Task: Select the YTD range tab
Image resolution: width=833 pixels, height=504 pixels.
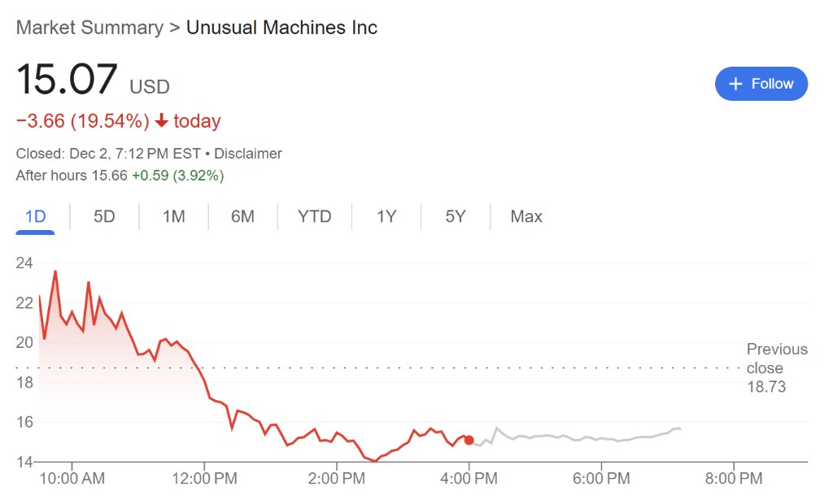Action: point(314,216)
